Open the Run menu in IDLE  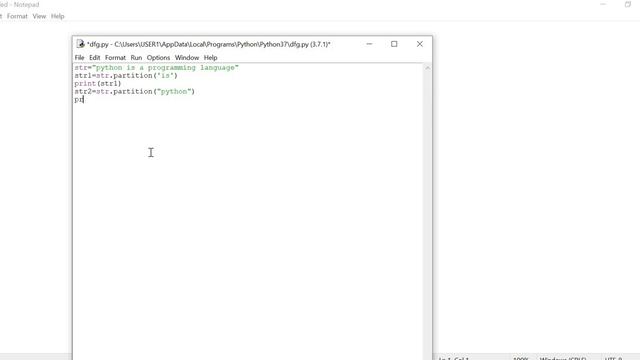[x=136, y=58]
